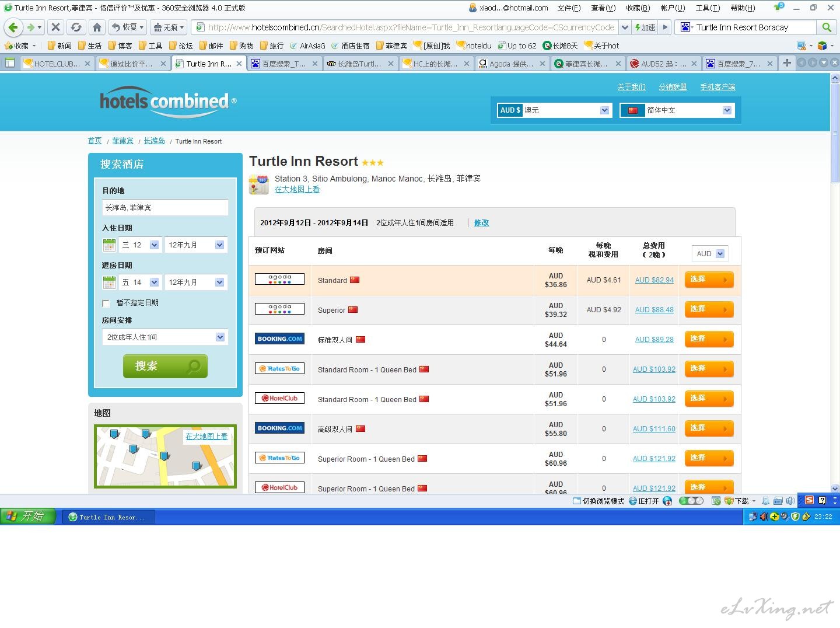Click 选择 button for agoda Standard
This screenshot has width=840, height=628.
click(x=709, y=280)
